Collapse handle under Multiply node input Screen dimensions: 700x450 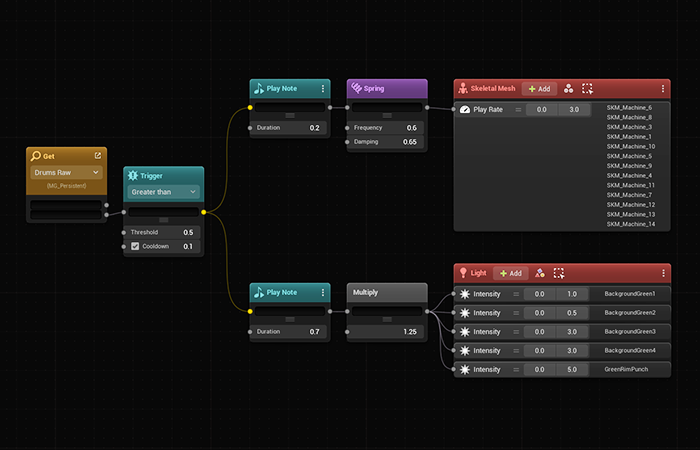coord(387,320)
